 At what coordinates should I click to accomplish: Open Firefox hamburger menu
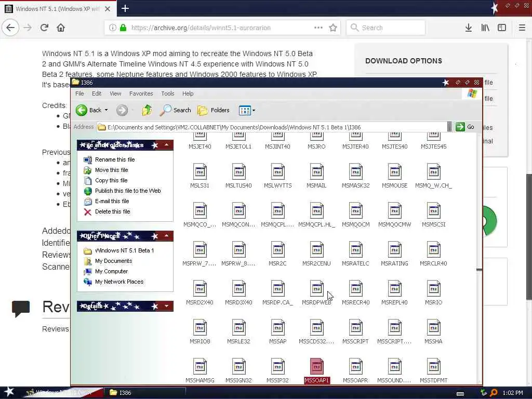point(522,28)
